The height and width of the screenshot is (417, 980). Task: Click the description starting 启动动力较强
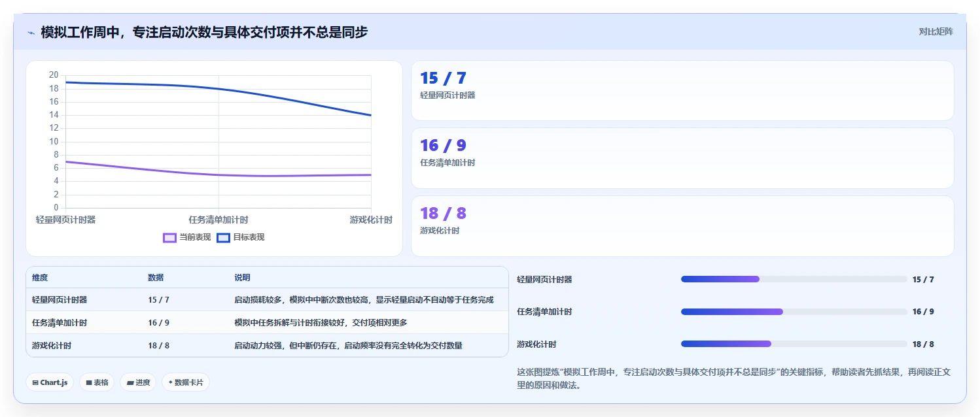click(348, 346)
